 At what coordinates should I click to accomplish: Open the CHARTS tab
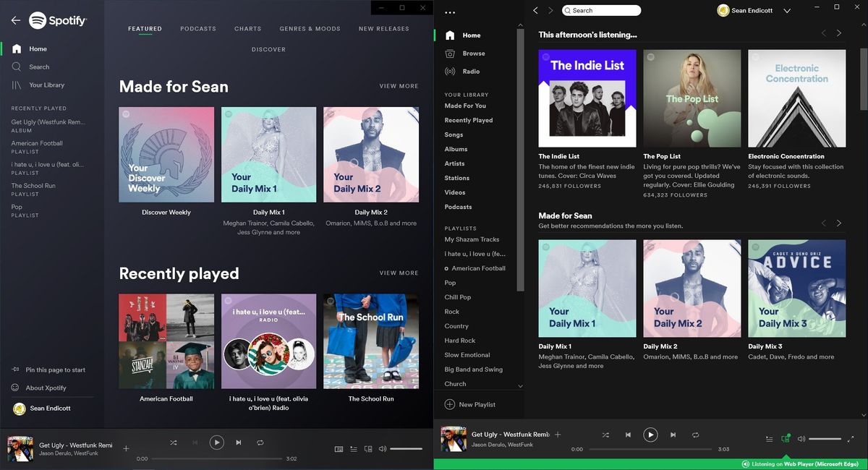click(247, 28)
